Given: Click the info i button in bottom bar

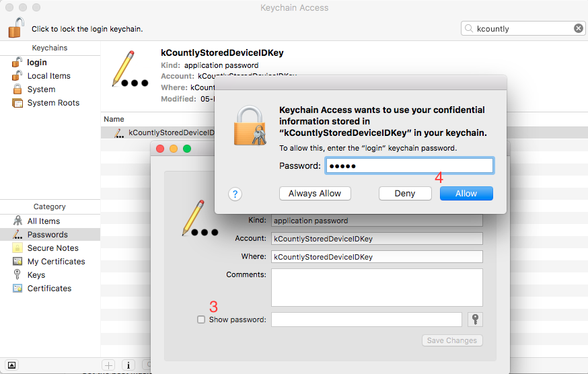Looking at the screenshot, I should click(128, 365).
